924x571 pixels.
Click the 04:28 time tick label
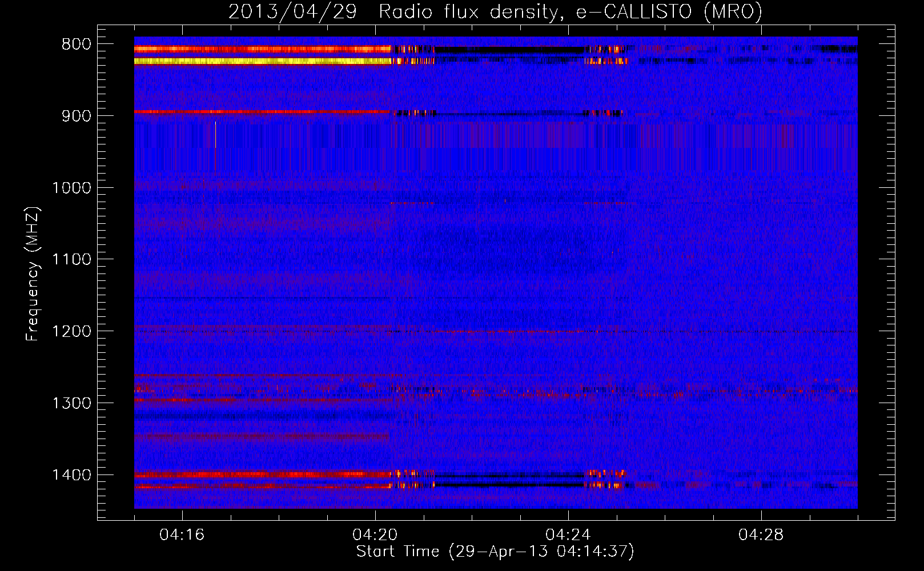[761, 534]
